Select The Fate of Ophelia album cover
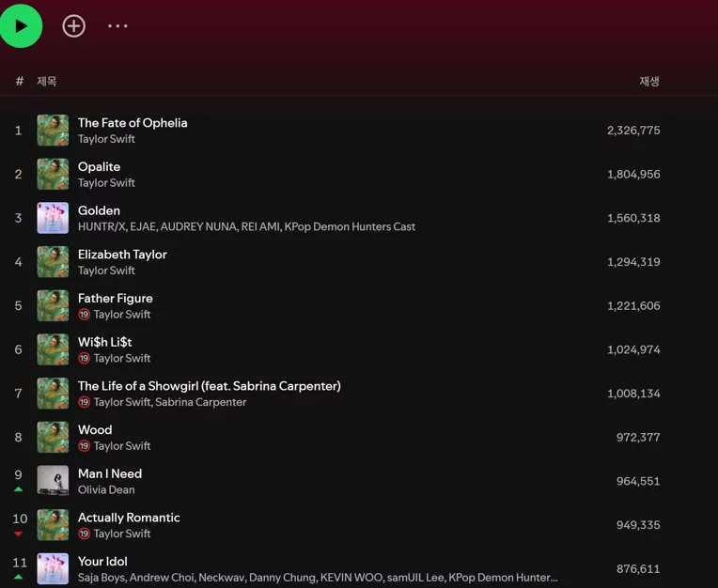Viewport: 718px width, 588px height. tap(53, 131)
